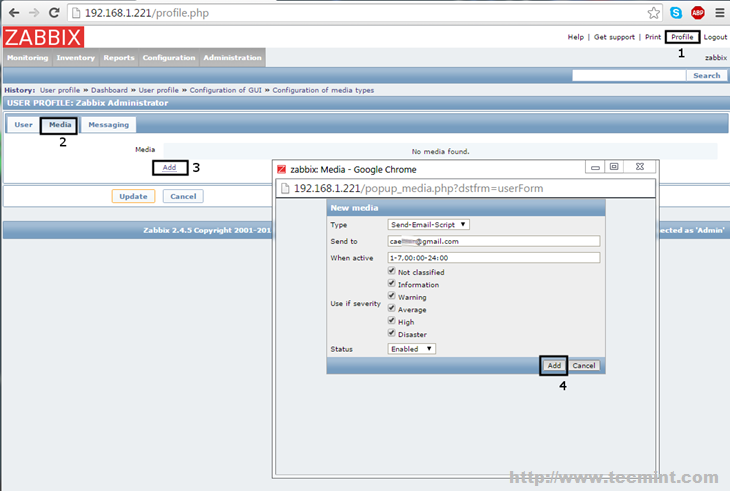
Task: Bookmark page with the star icon
Action: [654, 13]
